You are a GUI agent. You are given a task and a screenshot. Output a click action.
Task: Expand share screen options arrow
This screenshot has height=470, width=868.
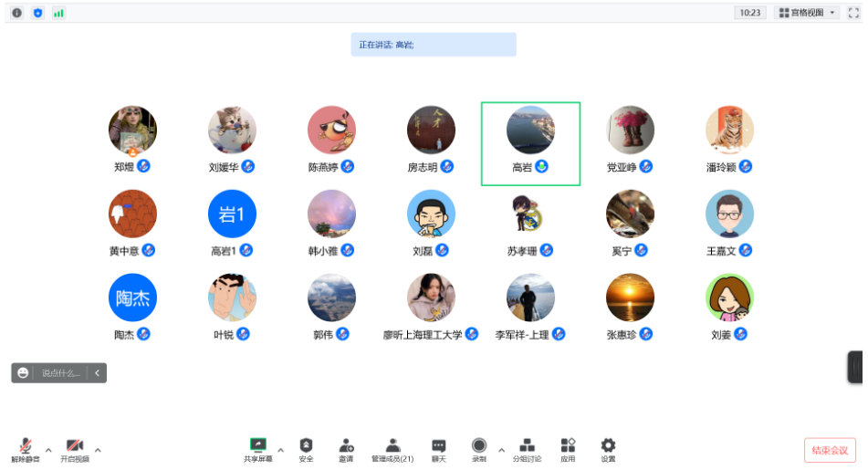pos(280,449)
